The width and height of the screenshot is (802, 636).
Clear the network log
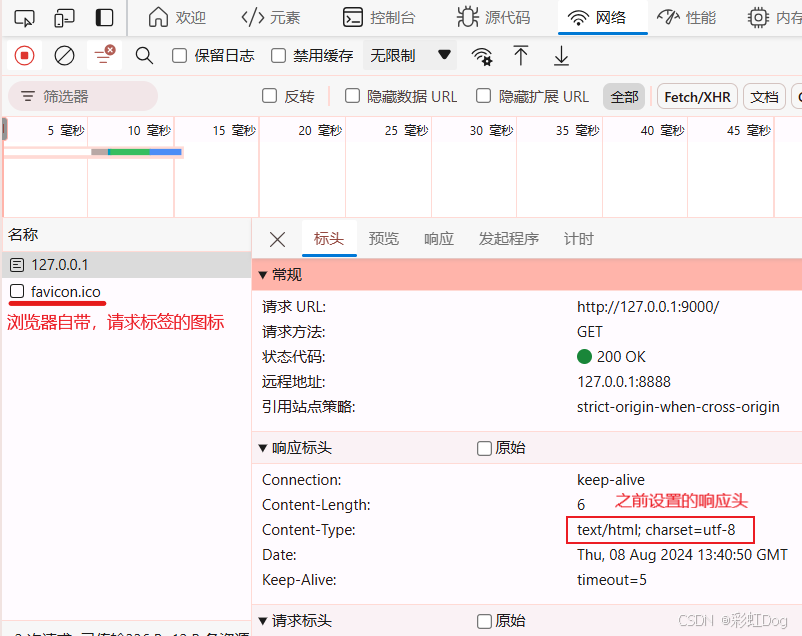point(64,56)
